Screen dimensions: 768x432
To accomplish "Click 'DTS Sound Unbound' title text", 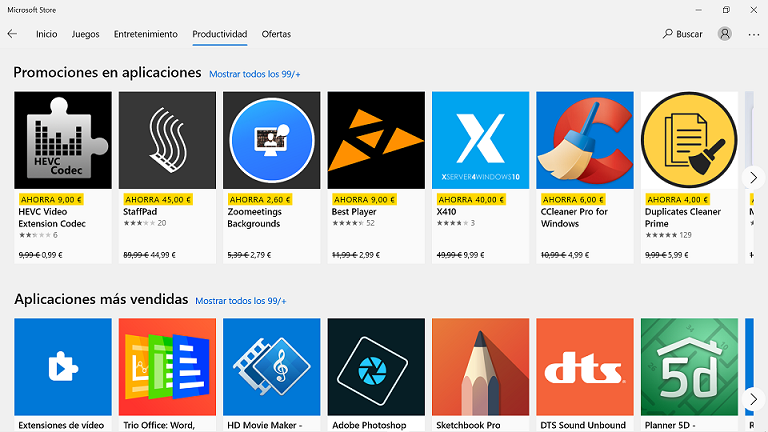I will pyautogui.click(x=583, y=425).
